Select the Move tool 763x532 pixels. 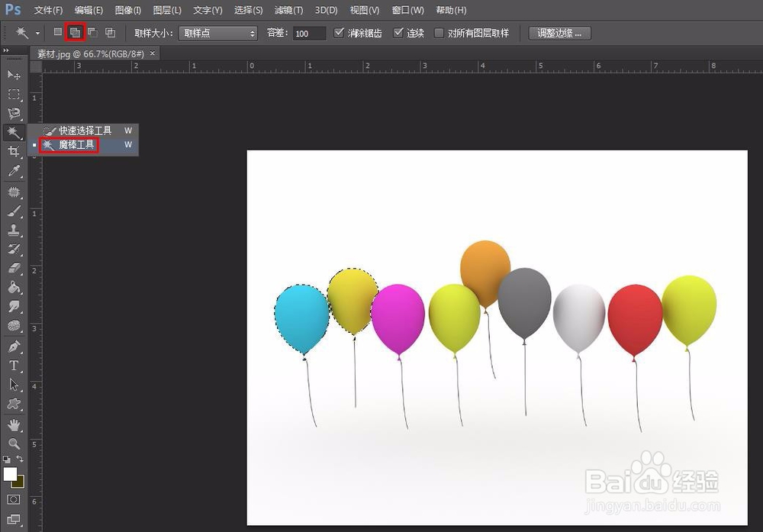click(14, 75)
